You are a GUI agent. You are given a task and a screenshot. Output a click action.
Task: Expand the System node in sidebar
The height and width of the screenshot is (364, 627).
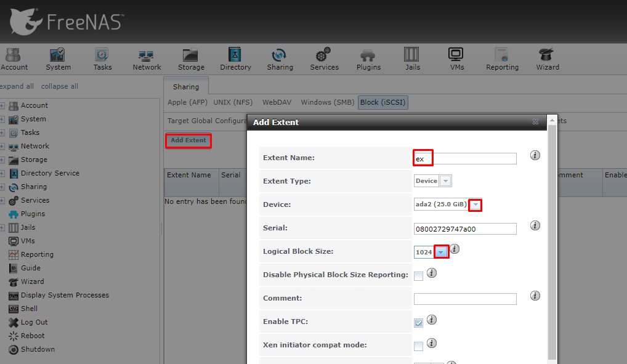coord(2,119)
